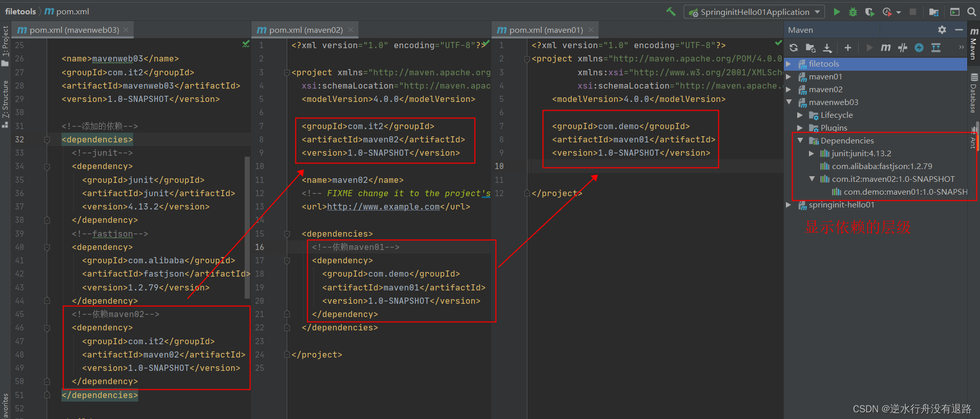
Task: Click the Run Anything window icon
Action: tap(955, 12)
